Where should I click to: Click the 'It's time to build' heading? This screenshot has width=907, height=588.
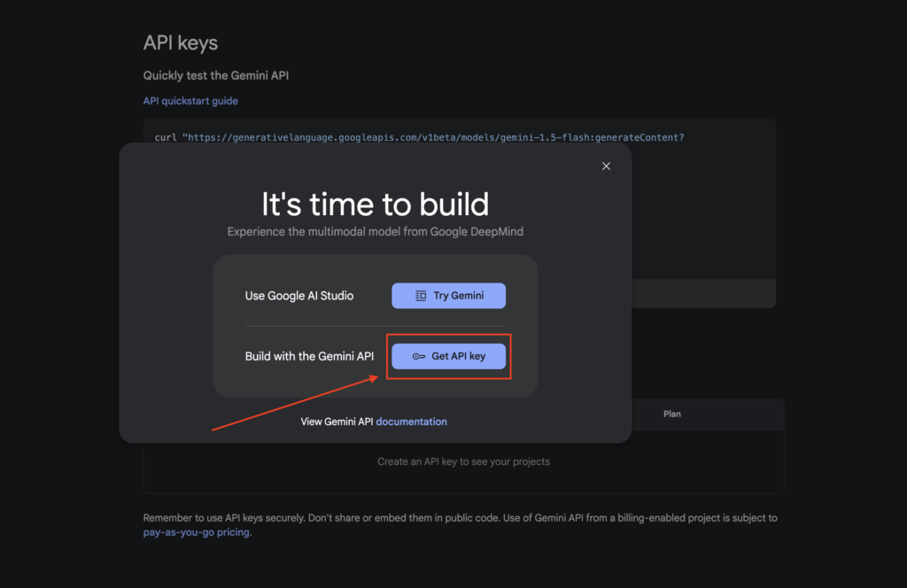coord(376,204)
